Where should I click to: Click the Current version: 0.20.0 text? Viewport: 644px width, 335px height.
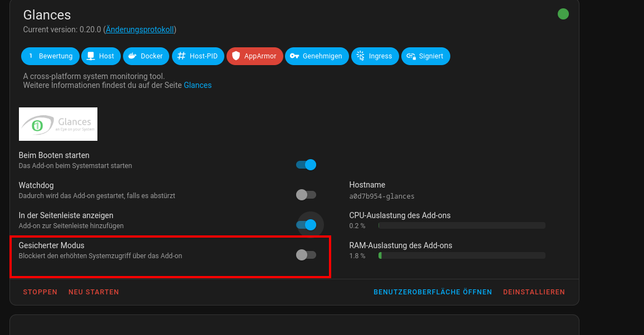pyautogui.click(x=62, y=29)
